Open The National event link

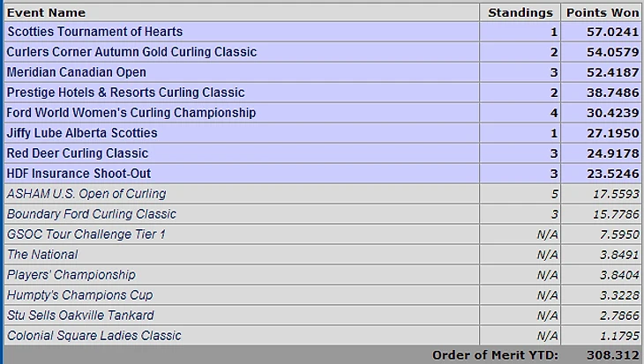pyautogui.click(x=42, y=255)
